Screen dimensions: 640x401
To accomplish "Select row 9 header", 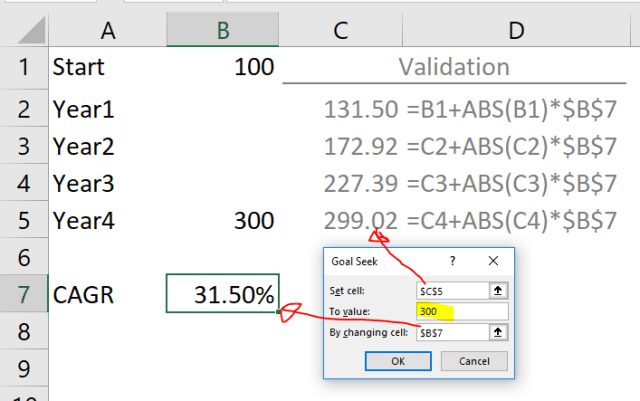I will coord(24,369).
